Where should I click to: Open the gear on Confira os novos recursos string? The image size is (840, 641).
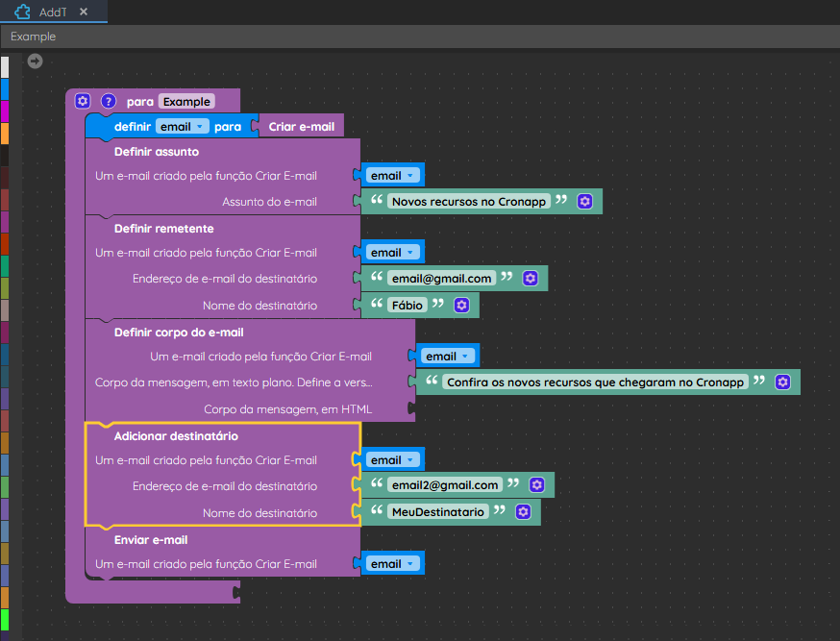coord(782,382)
